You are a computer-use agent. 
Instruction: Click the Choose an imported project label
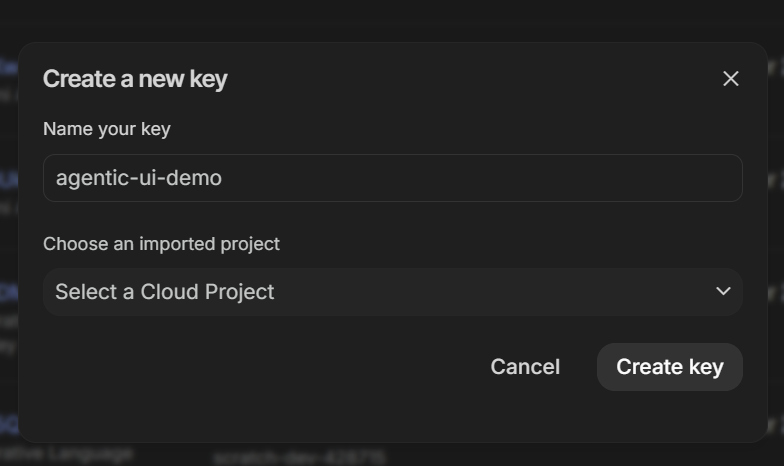tap(161, 244)
